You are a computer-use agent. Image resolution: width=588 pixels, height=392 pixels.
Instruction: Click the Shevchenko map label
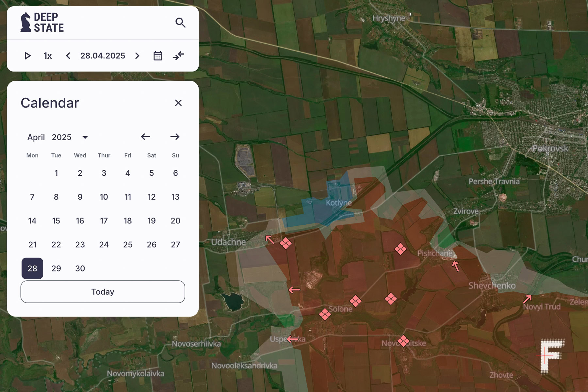coord(492,286)
